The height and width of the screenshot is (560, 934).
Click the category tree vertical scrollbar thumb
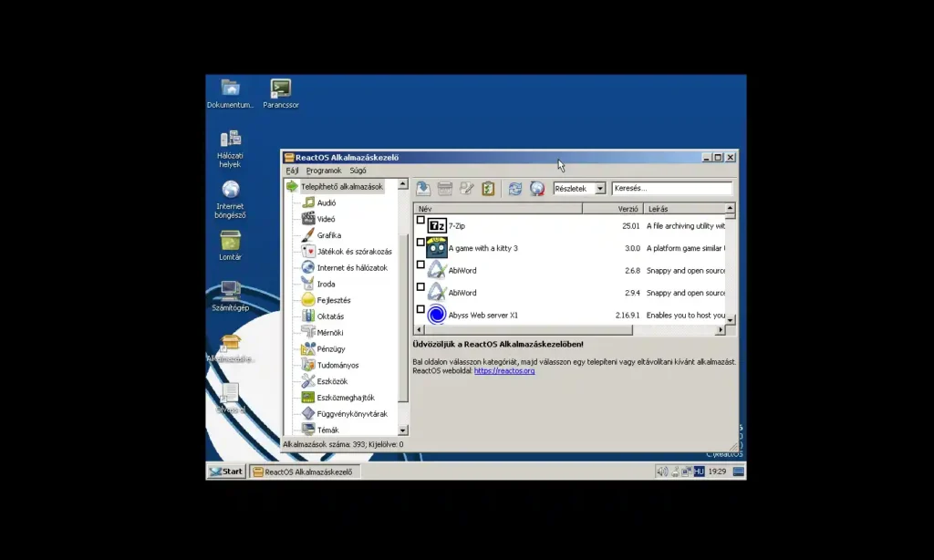(402, 318)
